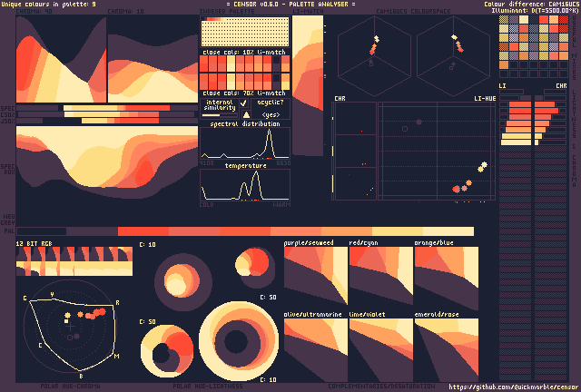Click the 'G' vertex on polar hue-chroma chart
This screenshot has width=581, height=392.
(x=25, y=299)
